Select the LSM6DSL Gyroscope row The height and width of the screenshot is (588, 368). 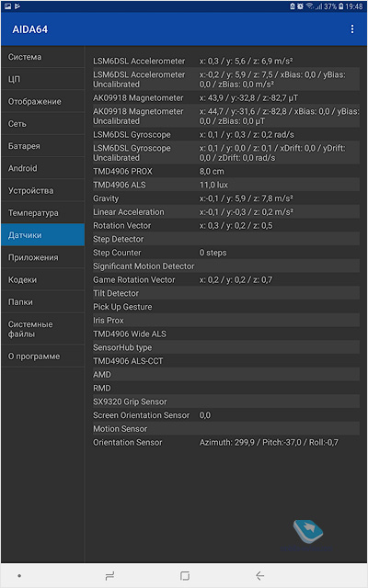(x=226, y=135)
